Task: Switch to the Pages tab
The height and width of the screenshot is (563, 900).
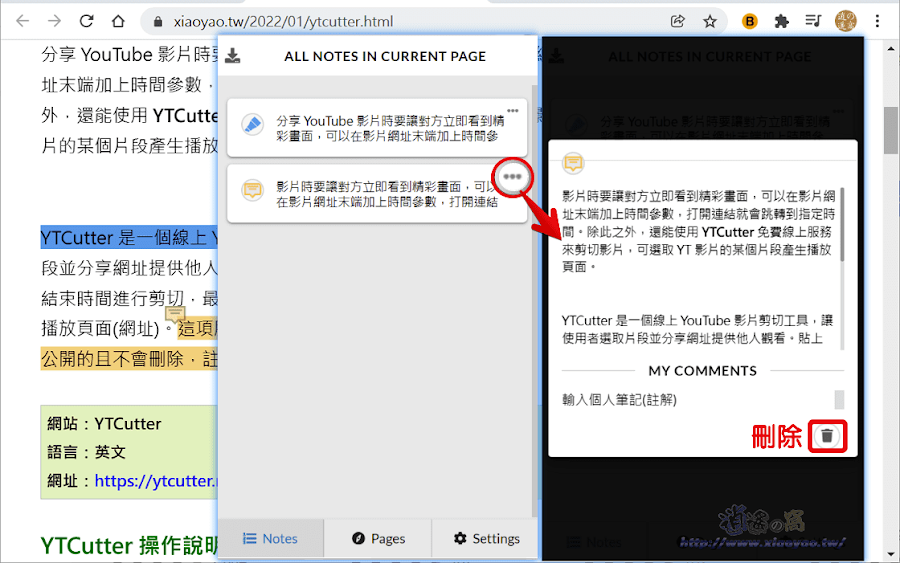Action: (378, 539)
